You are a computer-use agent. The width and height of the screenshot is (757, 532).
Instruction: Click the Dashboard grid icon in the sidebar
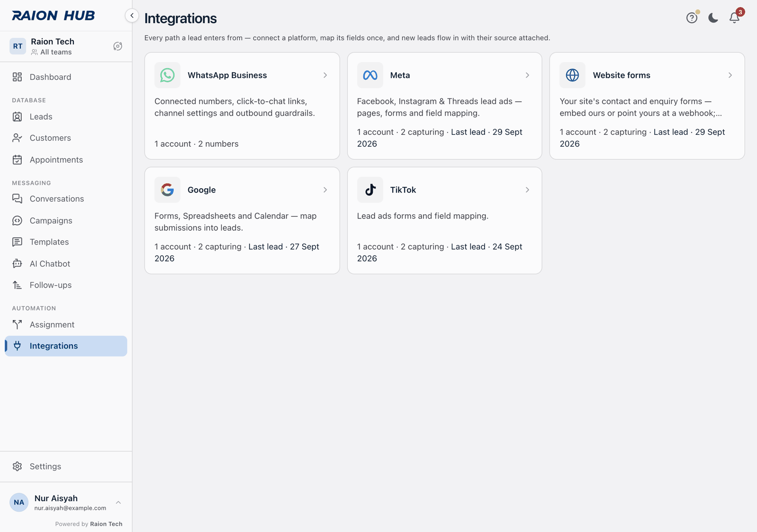click(x=18, y=77)
